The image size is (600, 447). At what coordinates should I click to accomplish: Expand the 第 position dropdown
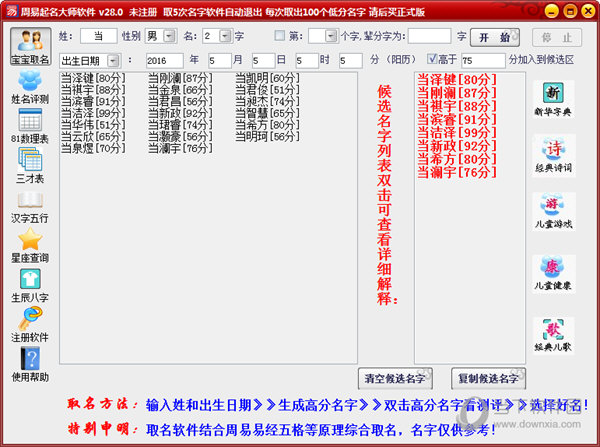tap(331, 36)
